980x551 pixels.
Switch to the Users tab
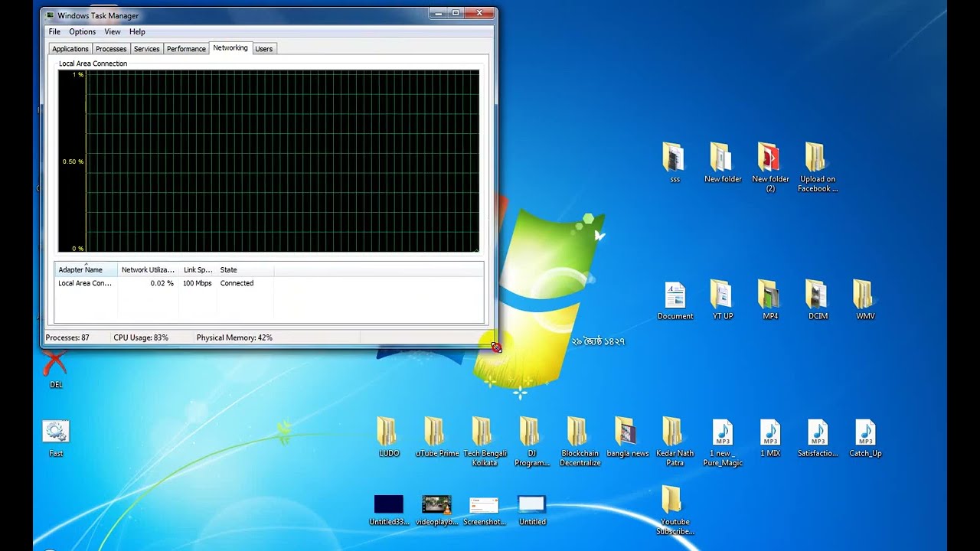click(x=263, y=49)
